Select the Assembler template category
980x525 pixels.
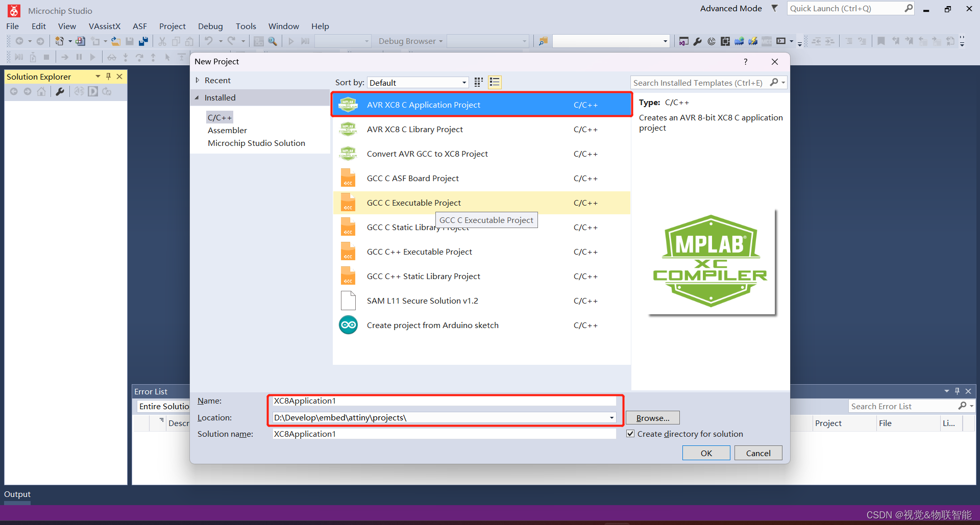pos(227,130)
